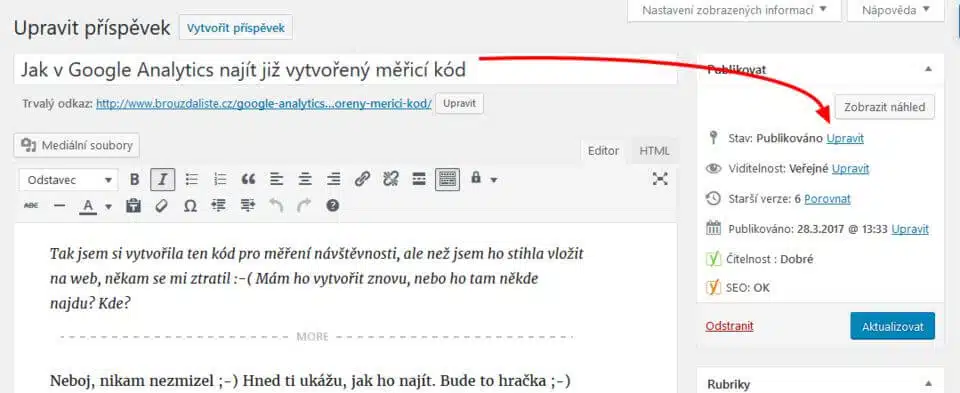Click the Upravit příspěvek page heading
The height and width of the screenshot is (393, 960).
click(92, 28)
